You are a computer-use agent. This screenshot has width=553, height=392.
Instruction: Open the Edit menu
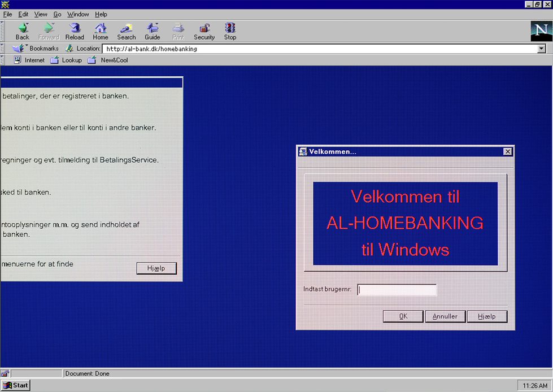point(23,14)
